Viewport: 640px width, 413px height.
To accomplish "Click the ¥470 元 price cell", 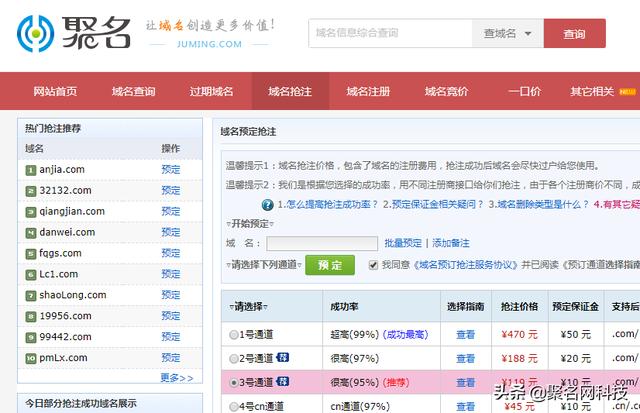I will [x=520, y=335].
